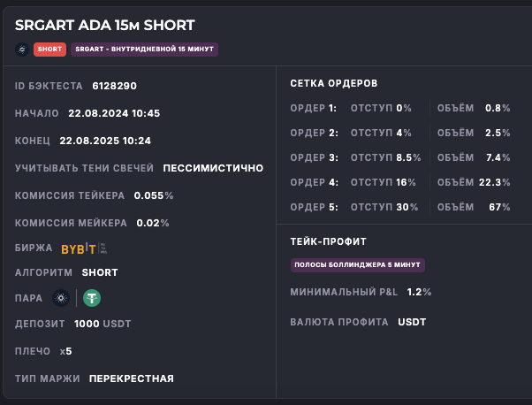Click the ADA coin icon under the title
The width and height of the screenshot is (532, 405).
click(x=21, y=50)
